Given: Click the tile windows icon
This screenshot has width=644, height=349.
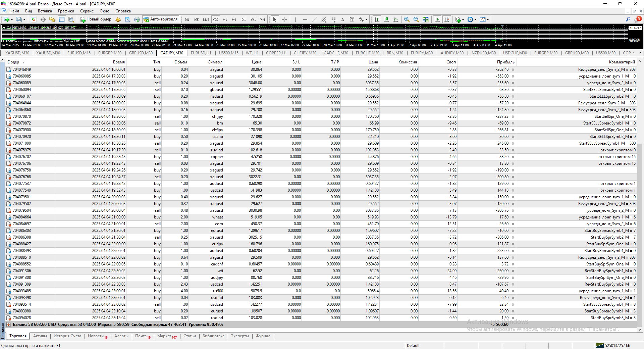Looking at the screenshot, I should (426, 19).
